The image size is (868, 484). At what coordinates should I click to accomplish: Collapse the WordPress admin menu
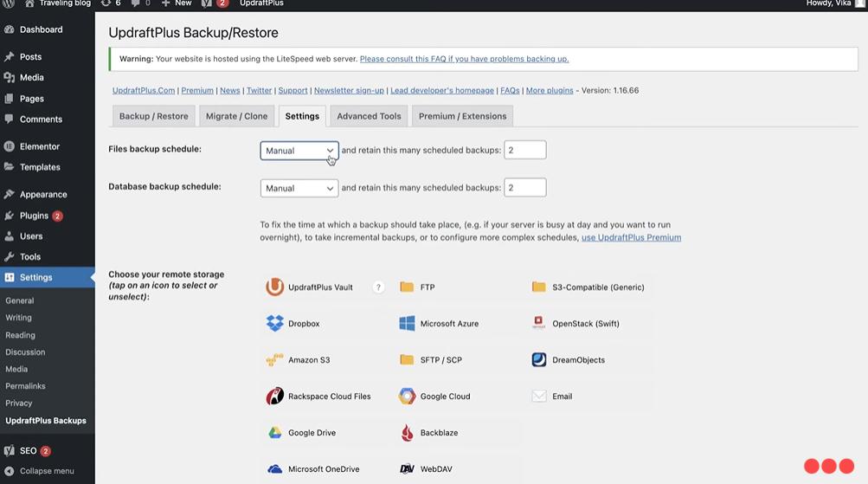tap(47, 471)
